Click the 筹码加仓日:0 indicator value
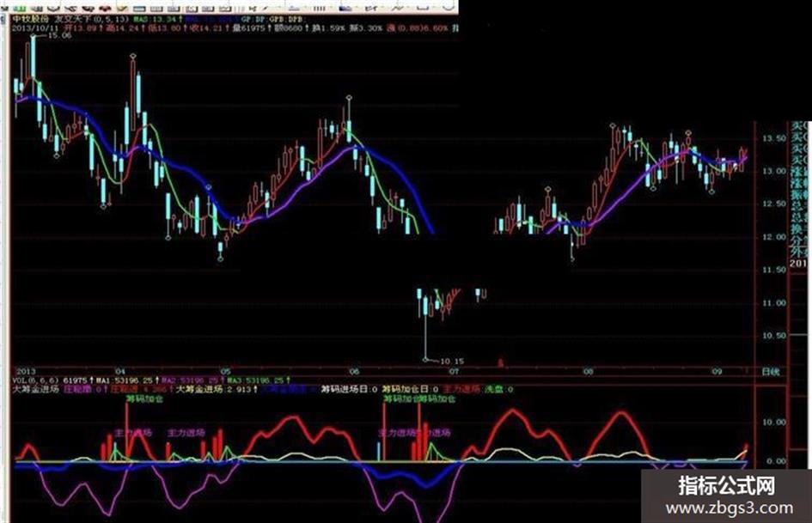The width and height of the screenshot is (812, 523). coord(410,389)
